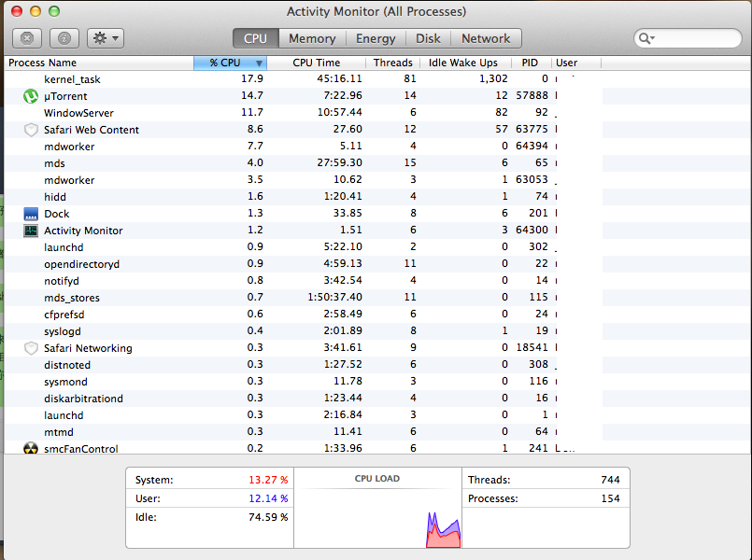Click the Threads total 744
Viewport: 752px width, 560px height.
[x=611, y=480]
